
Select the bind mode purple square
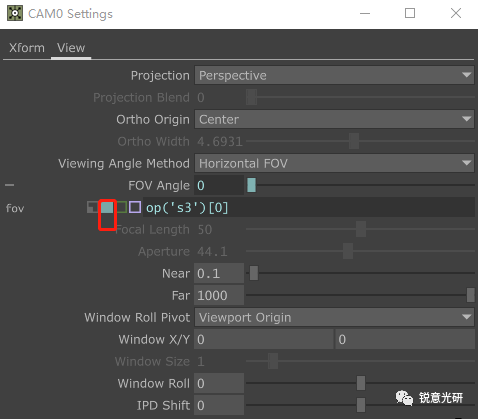(x=135, y=207)
